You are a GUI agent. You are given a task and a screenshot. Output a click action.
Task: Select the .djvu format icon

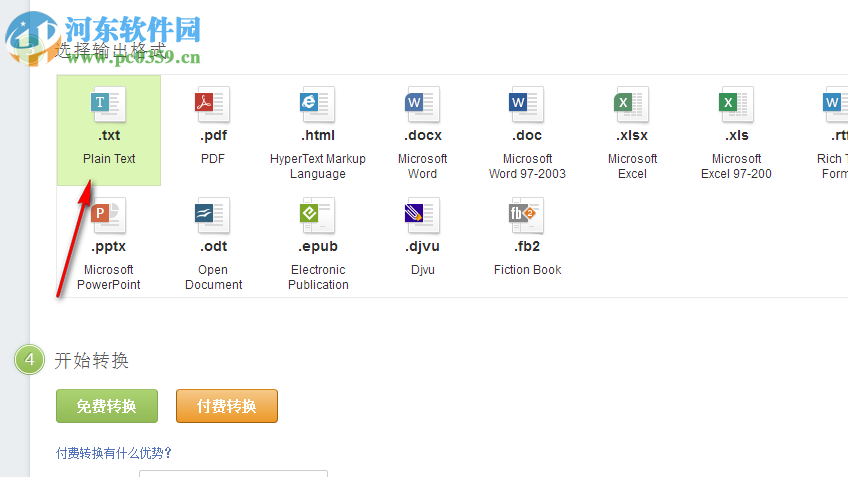click(422, 215)
